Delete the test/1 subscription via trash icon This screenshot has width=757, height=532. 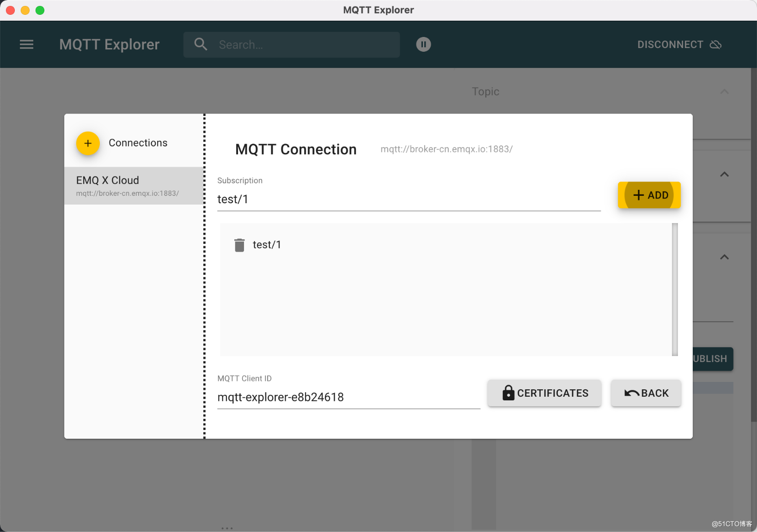pos(239,245)
